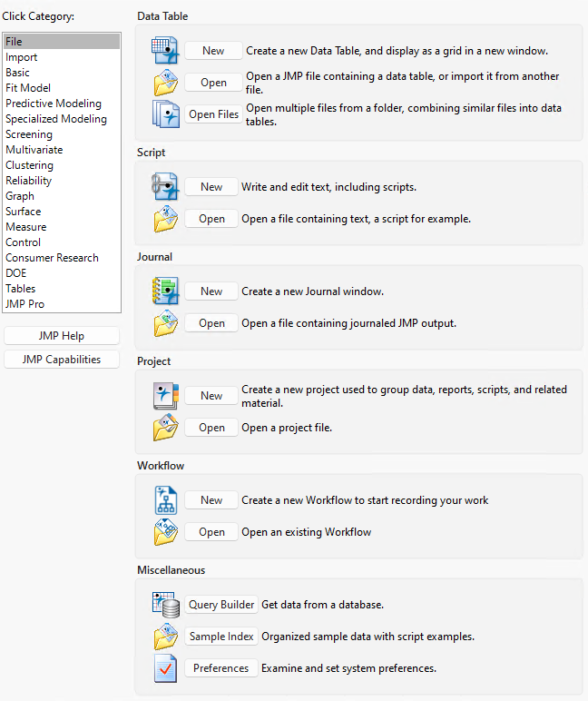This screenshot has width=588, height=701.
Task: Click the Sample Index folder icon
Action: [x=165, y=637]
